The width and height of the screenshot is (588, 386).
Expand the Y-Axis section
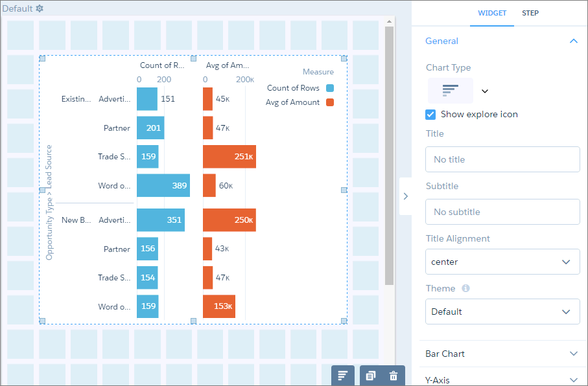coord(502,378)
